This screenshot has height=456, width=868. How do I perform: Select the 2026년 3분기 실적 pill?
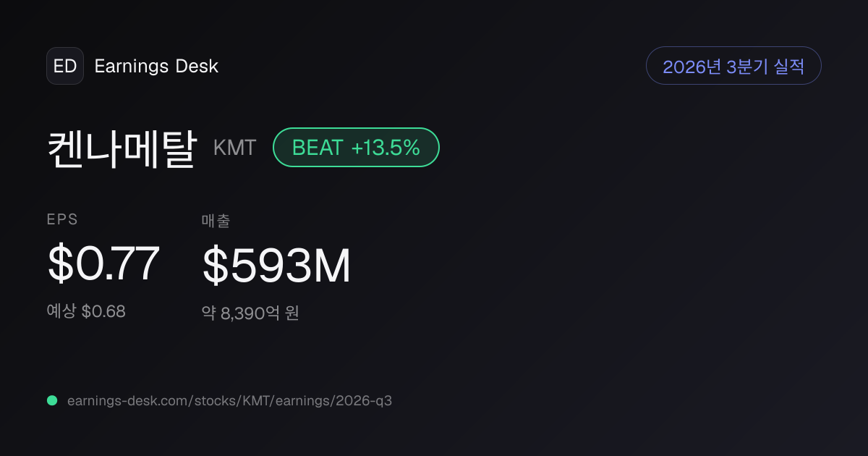(733, 66)
